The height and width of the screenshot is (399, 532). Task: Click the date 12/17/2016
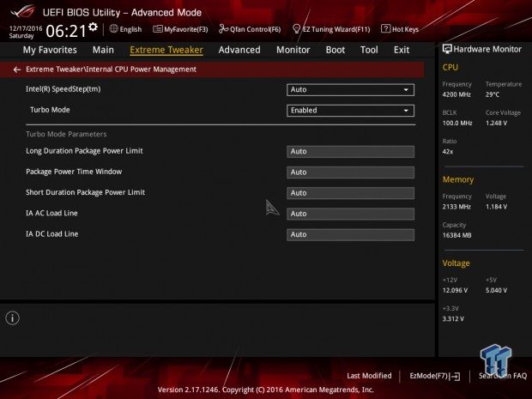[26, 28]
